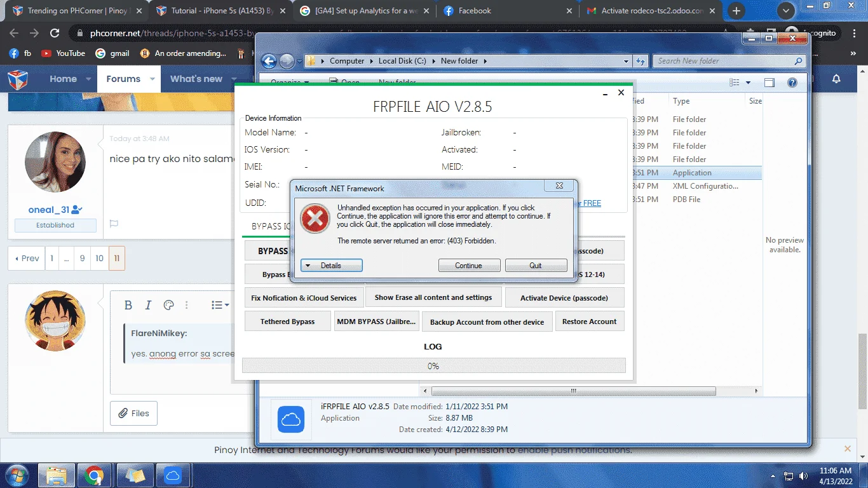Viewport: 868px width, 488px height.
Task: Click Fix Nofication & iCloud Services button
Action: [x=304, y=297]
